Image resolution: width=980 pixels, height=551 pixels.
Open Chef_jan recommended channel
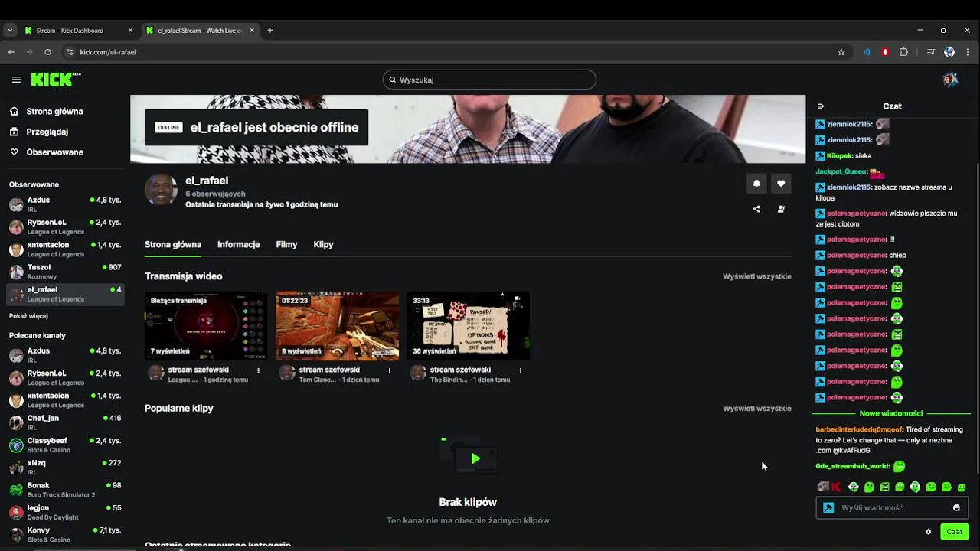click(65, 422)
